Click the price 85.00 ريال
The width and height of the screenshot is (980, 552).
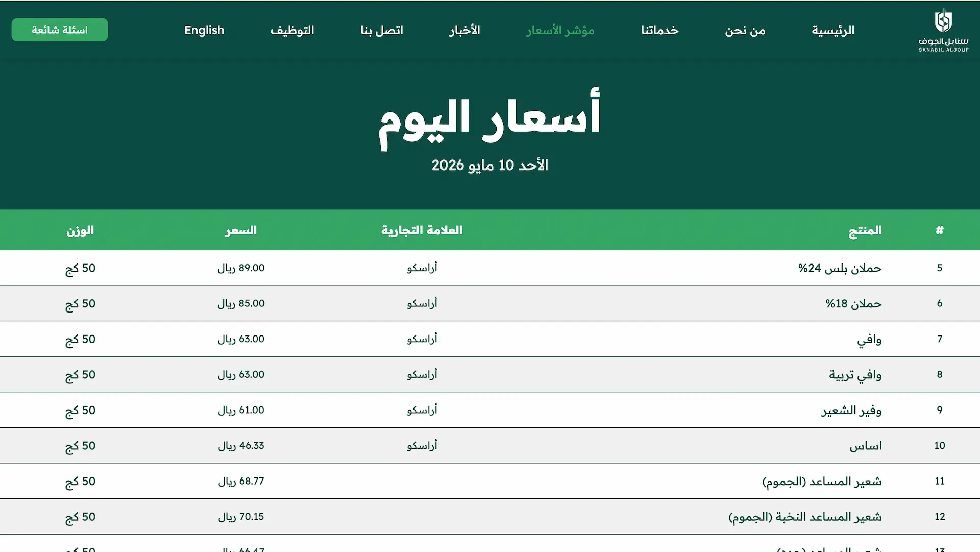241,304
